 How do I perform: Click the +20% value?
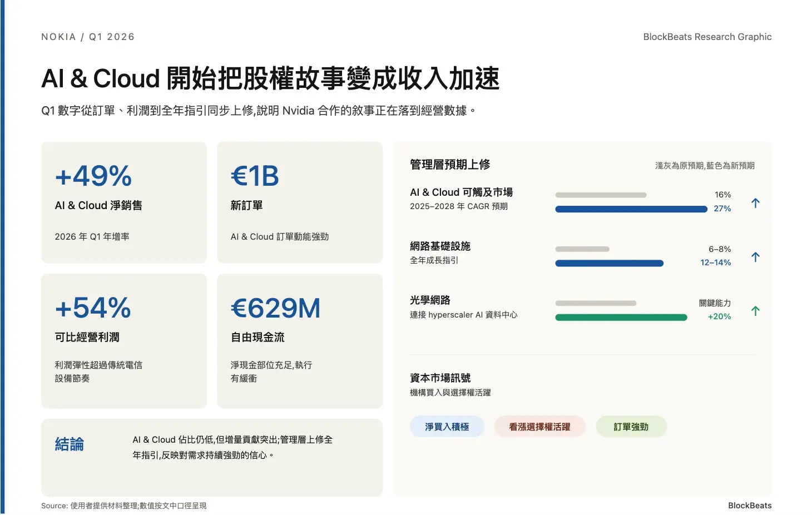click(x=719, y=316)
